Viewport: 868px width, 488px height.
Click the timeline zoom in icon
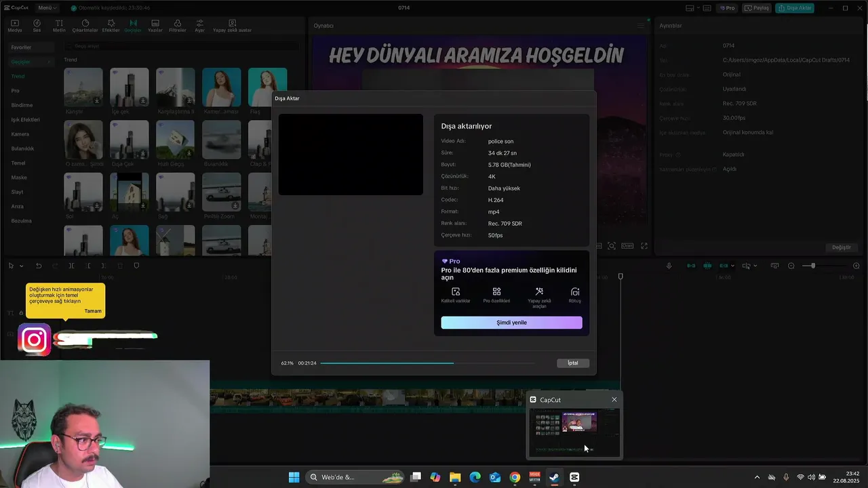856,266
